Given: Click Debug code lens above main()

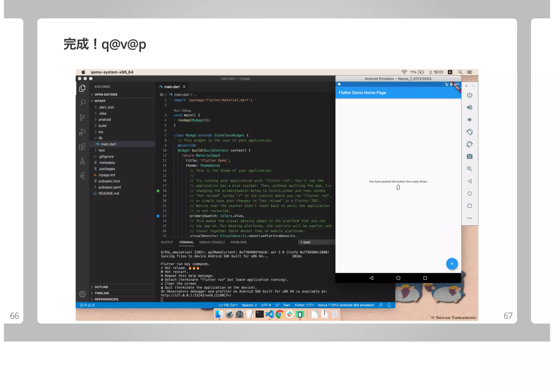Looking at the screenshot, I should pos(186,110).
